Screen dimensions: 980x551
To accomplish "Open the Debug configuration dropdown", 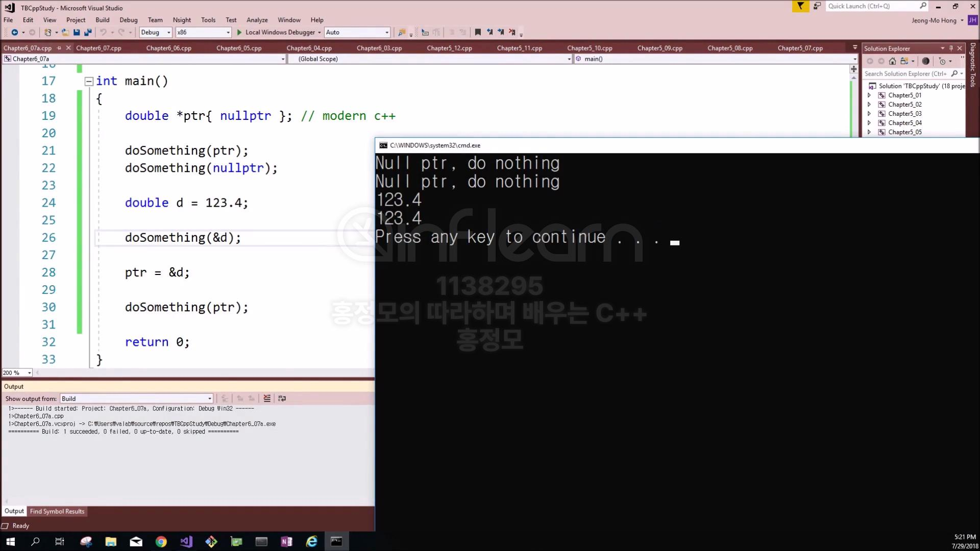I will click(x=168, y=32).
